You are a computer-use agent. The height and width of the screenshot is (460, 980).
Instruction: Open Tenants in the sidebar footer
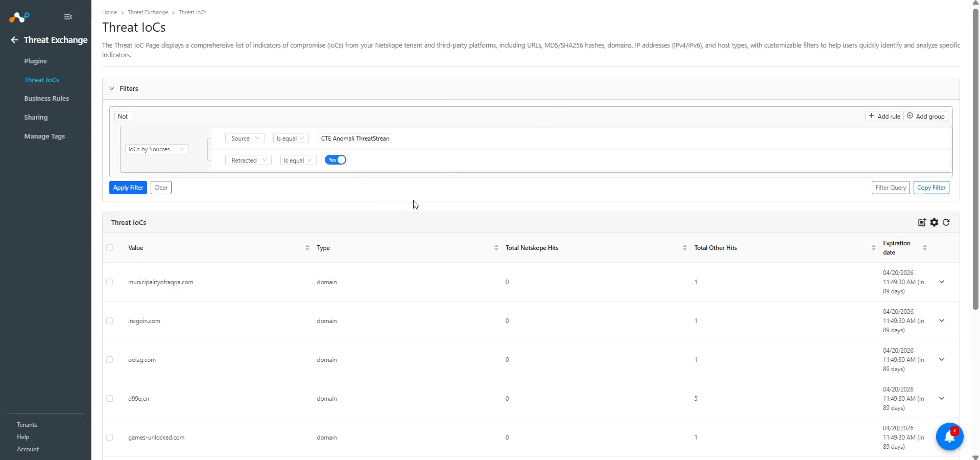point(27,425)
